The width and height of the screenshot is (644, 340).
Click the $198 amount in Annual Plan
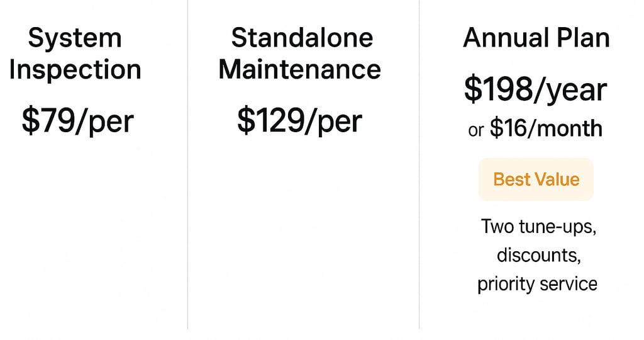[x=497, y=90]
